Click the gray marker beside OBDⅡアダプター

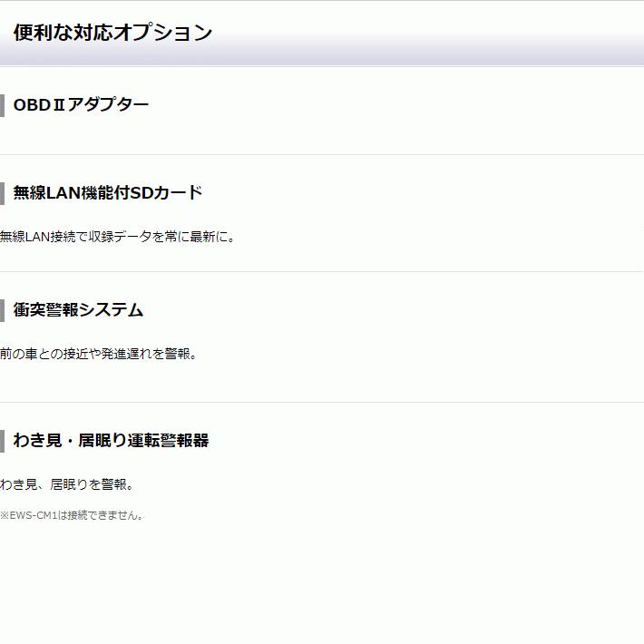tap(2, 105)
